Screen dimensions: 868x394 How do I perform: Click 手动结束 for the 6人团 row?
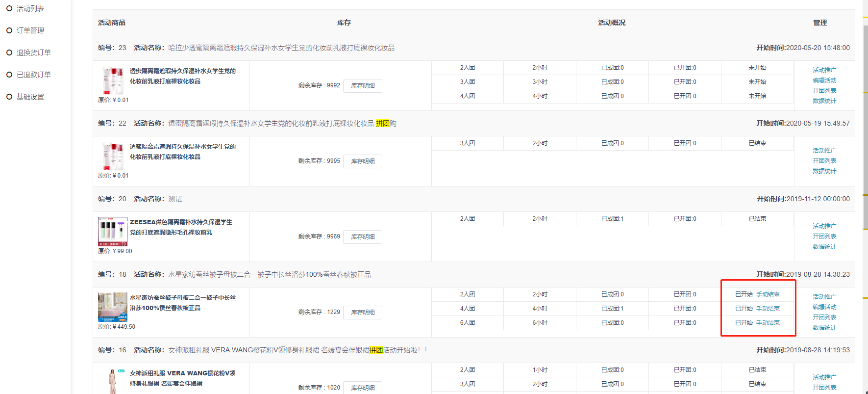click(x=768, y=322)
